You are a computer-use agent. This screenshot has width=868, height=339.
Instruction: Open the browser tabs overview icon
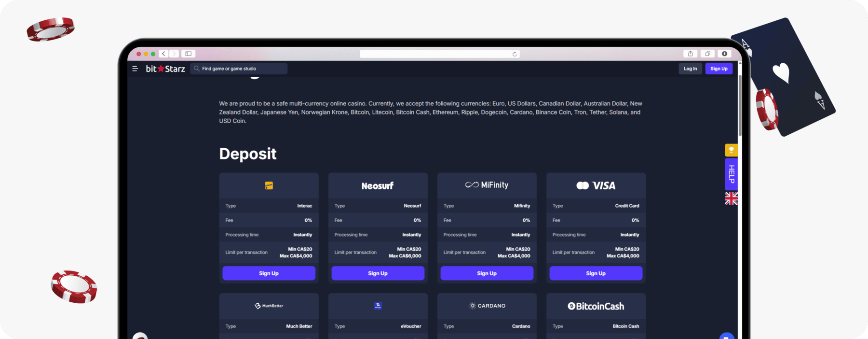[x=707, y=54]
